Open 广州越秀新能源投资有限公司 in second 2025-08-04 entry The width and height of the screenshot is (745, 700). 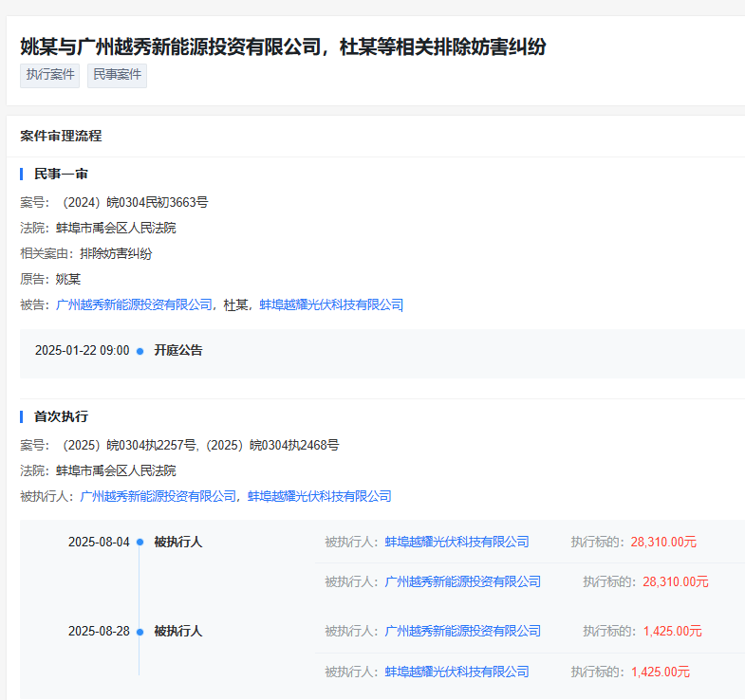(x=462, y=581)
